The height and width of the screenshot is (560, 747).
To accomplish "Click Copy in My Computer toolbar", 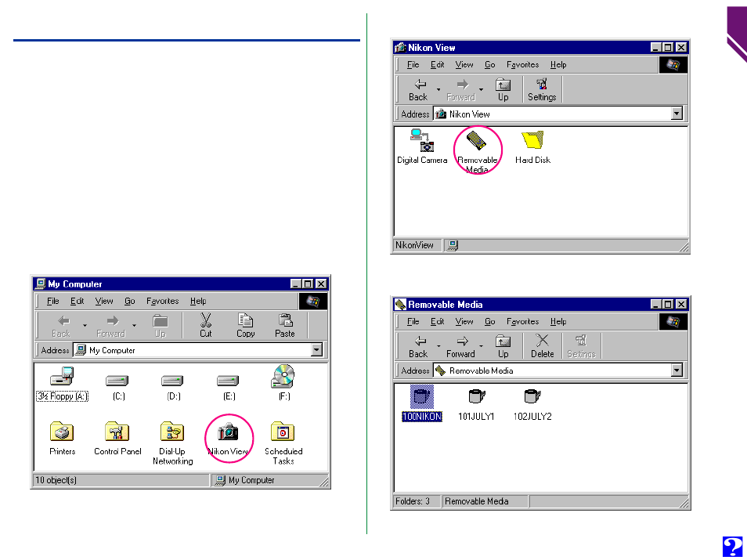I will 245,326.
